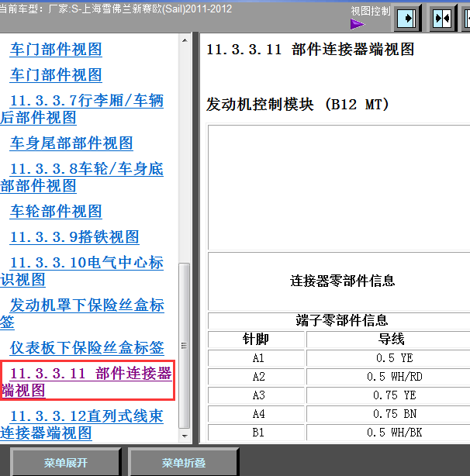
Task: Click the A4 pin cell
Action: (256, 414)
